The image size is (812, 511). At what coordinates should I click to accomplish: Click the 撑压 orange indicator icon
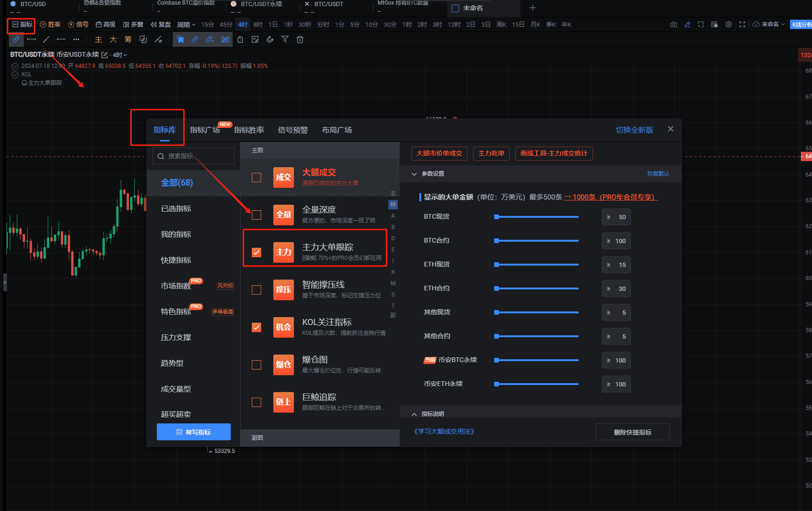284,290
